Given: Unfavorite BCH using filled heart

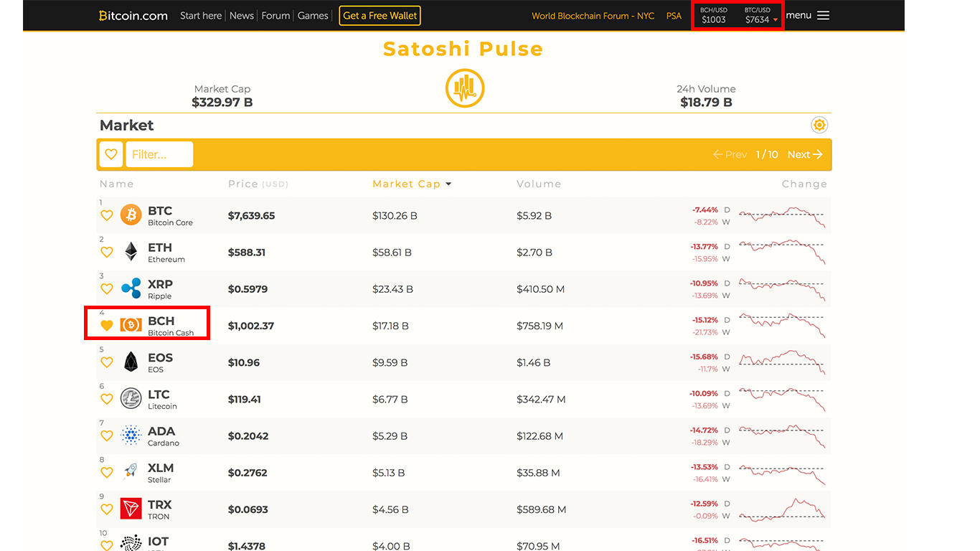Looking at the screenshot, I should pos(107,326).
